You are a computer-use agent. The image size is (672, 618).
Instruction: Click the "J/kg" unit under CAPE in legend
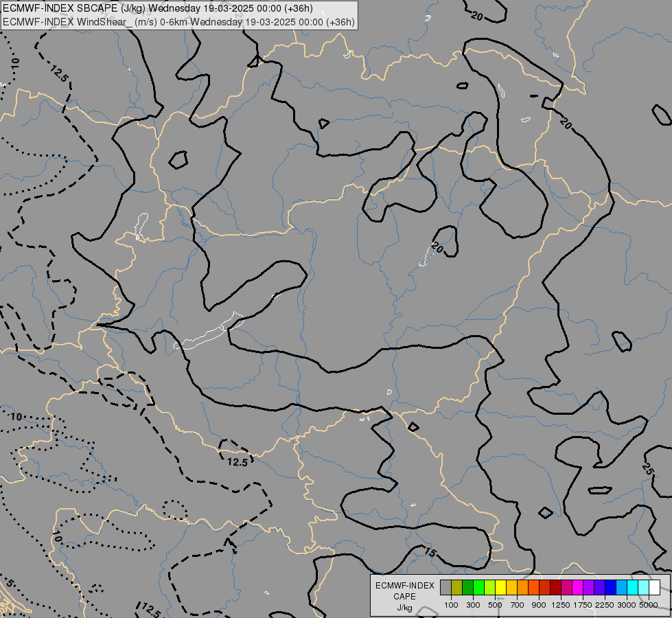[x=404, y=608]
